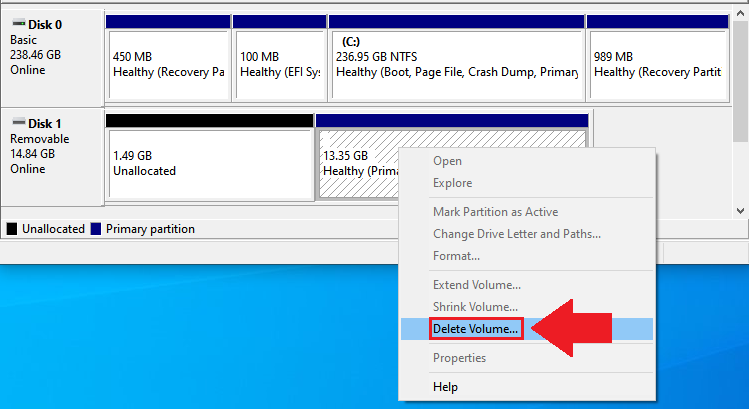
Task: Choose Explore in the context menu
Action: tap(526, 183)
